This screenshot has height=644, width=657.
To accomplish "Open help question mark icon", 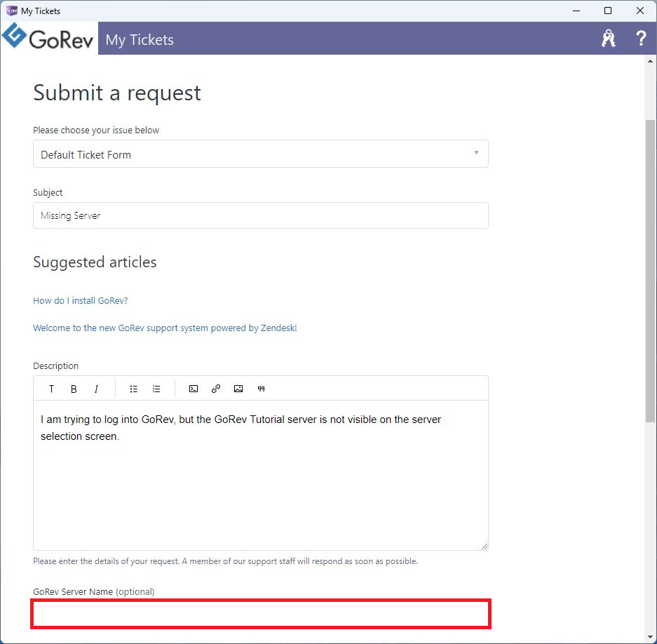I will 641,38.
